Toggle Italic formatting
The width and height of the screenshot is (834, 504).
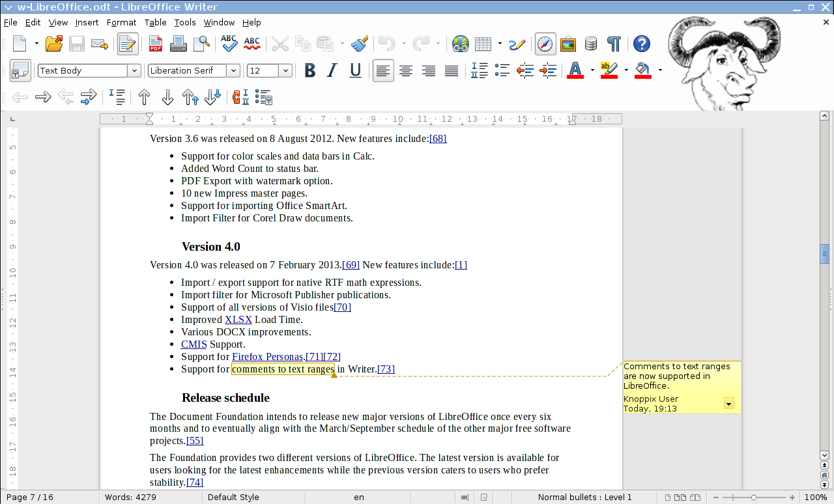coord(332,70)
